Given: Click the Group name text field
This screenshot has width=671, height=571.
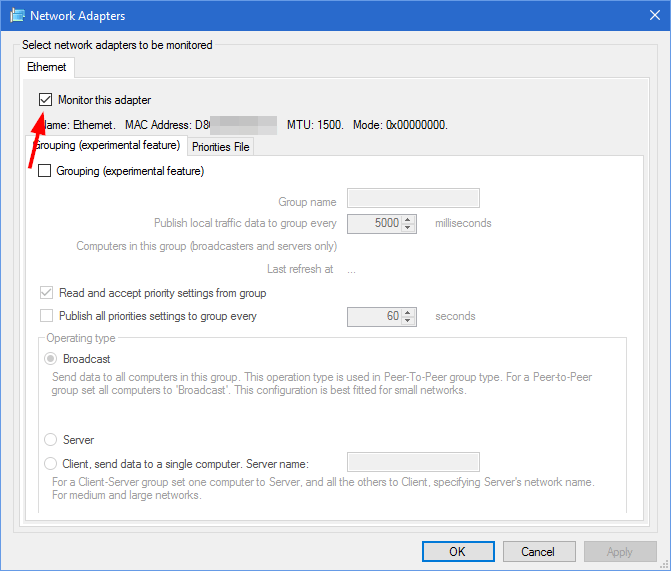Looking at the screenshot, I should [x=413, y=198].
